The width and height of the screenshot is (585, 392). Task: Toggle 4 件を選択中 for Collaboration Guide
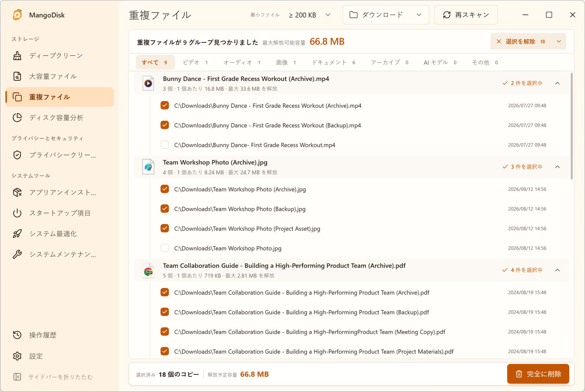pyautogui.click(x=522, y=270)
